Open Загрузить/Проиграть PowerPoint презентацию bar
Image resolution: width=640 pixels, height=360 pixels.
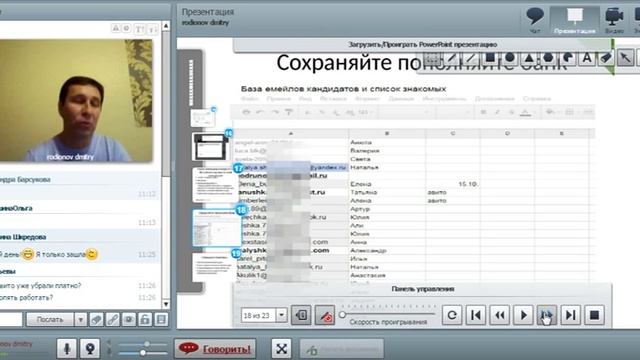pos(422,44)
